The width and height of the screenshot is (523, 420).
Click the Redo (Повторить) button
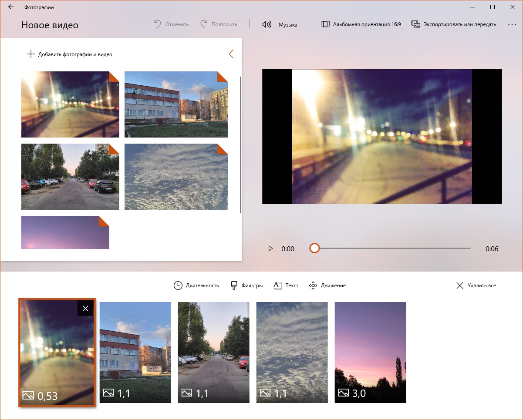(x=219, y=24)
